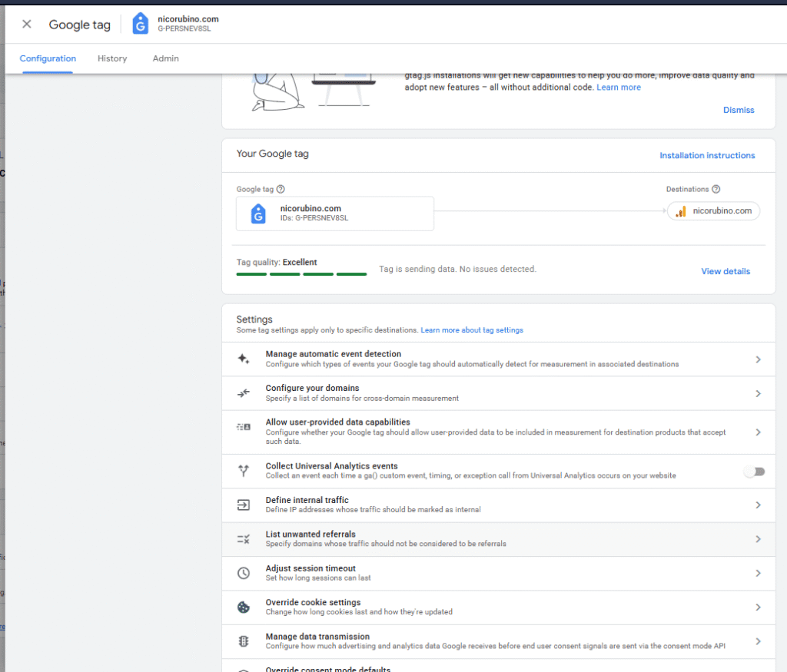Expand Manage data transmission chevron
Image resolution: width=787 pixels, height=672 pixels.
pos(758,641)
